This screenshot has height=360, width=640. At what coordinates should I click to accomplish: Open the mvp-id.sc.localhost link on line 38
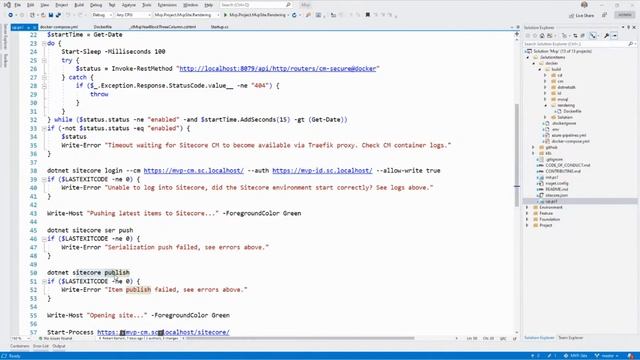click(322, 171)
